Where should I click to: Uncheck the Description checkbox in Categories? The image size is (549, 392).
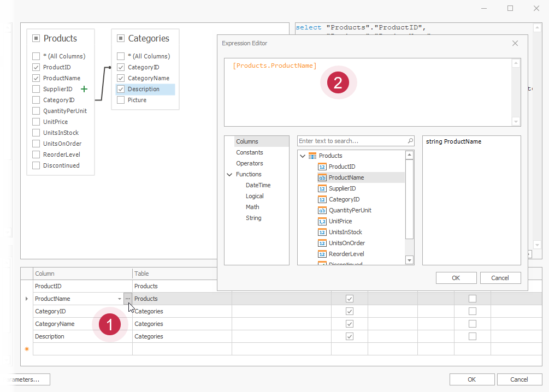[121, 88]
